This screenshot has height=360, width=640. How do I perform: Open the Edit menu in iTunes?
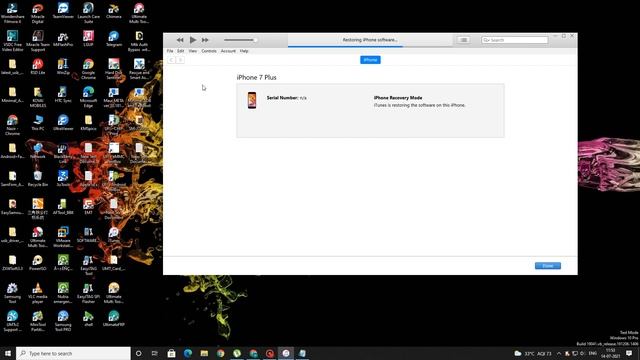(180, 51)
